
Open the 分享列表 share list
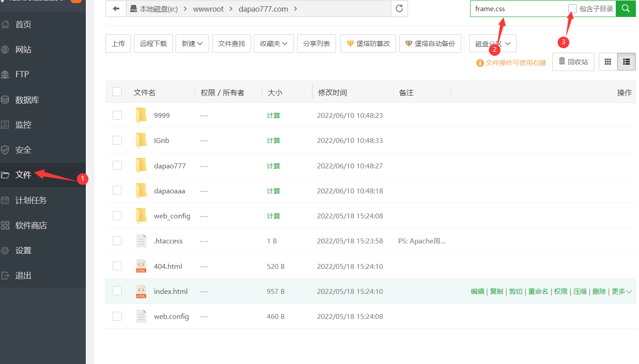pos(316,43)
